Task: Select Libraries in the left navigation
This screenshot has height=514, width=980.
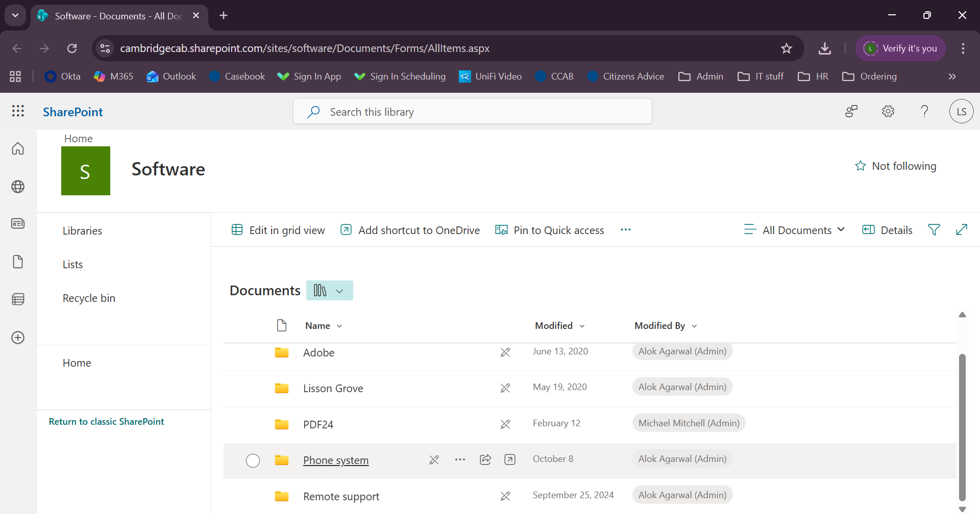Action: [82, 231]
